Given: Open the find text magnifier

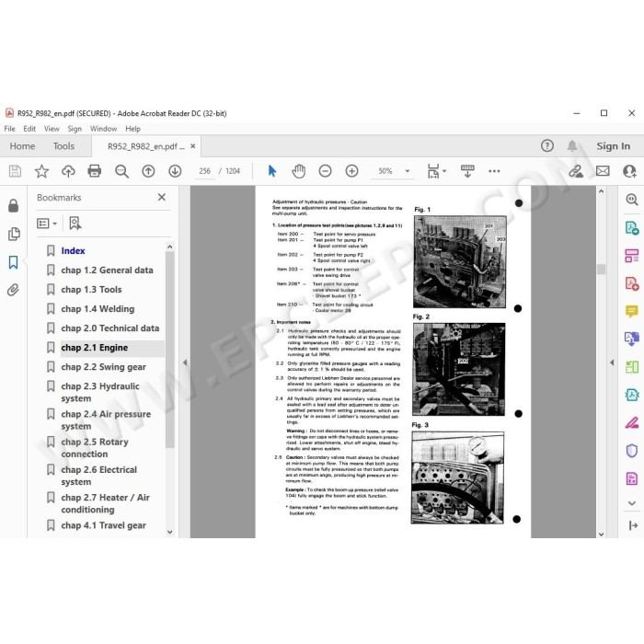Looking at the screenshot, I should 121,171.
